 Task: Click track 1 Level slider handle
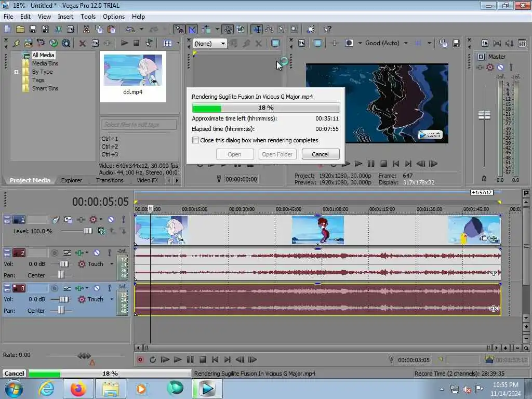coord(87,231)
